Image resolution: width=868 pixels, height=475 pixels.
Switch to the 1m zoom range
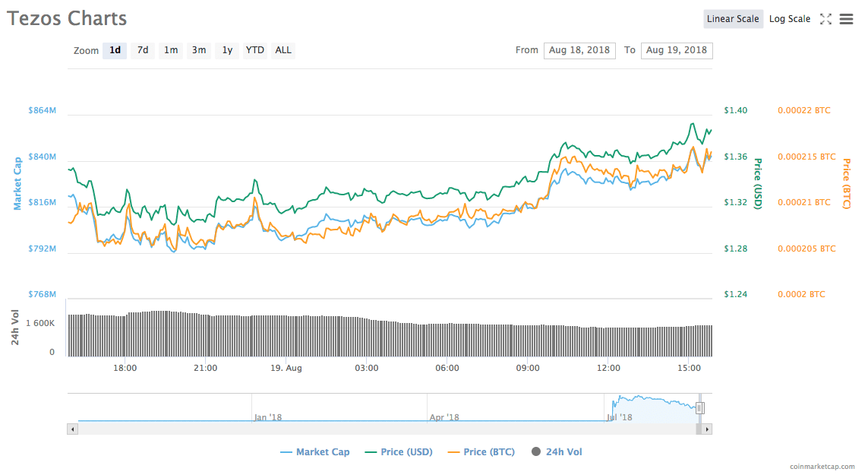(x=170, y=50)
